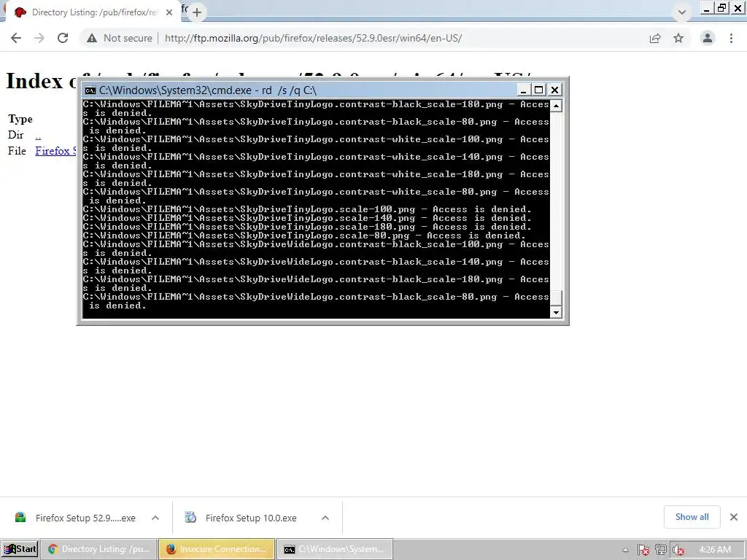The height and width of the screenshot is (560, 747).
Task: Open the Chrome profile avatar
Action: coord(708,38)
